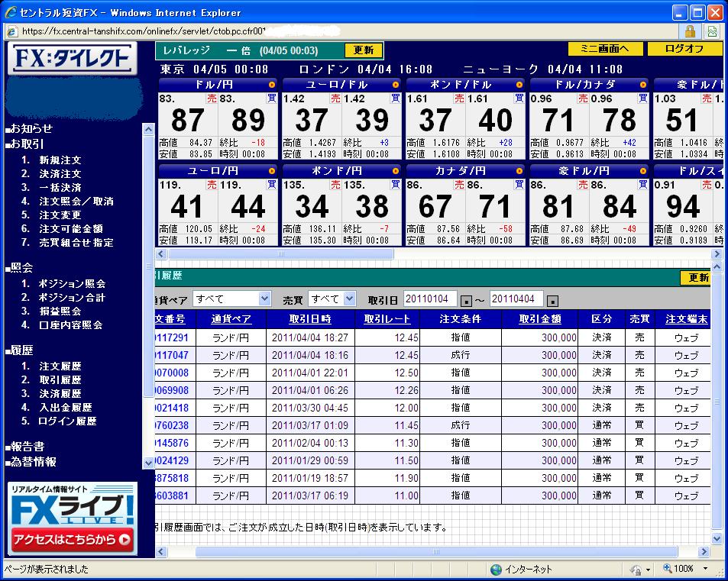Click the orange icon on ドル/円 rate panel
This screenshot has width=728, height=581.
pos(273,85)
